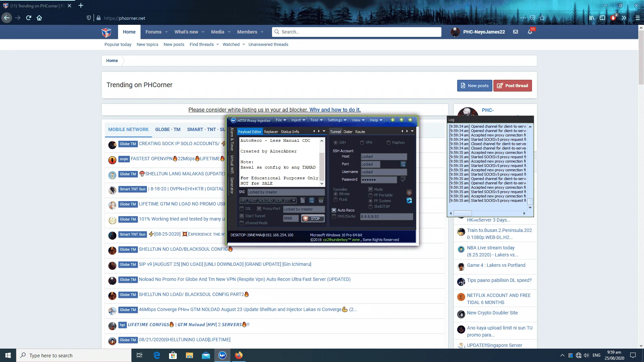Open the vertical Alarm & Timer side tab

click(232, 139)
